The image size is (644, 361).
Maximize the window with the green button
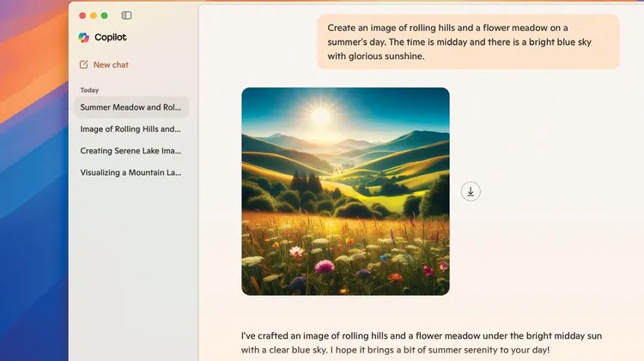pos(104,15)
